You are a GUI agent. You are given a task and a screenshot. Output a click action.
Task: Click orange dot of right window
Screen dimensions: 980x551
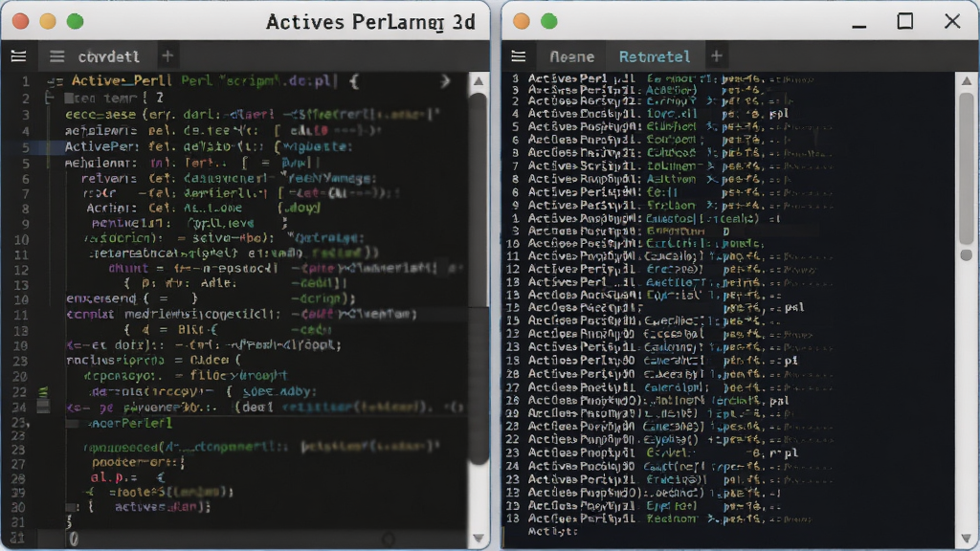[x=522, y=21]
